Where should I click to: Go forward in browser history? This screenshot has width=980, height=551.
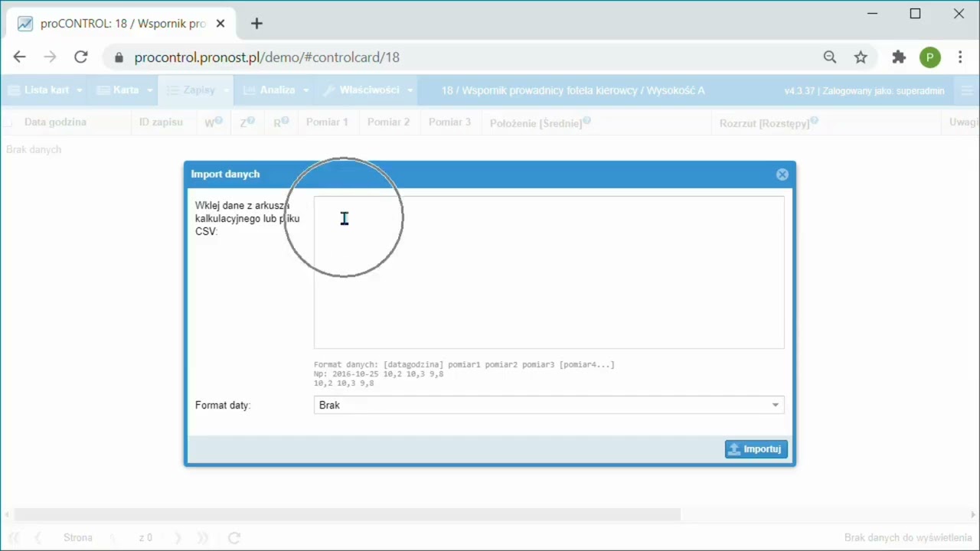point(51,57)
